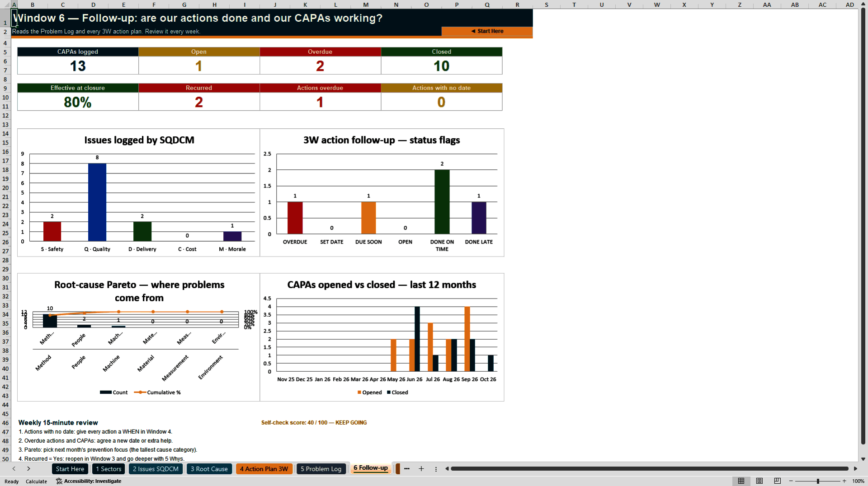Switch to Normal view
Screen dimensions: 868x486
pos(741,481)
